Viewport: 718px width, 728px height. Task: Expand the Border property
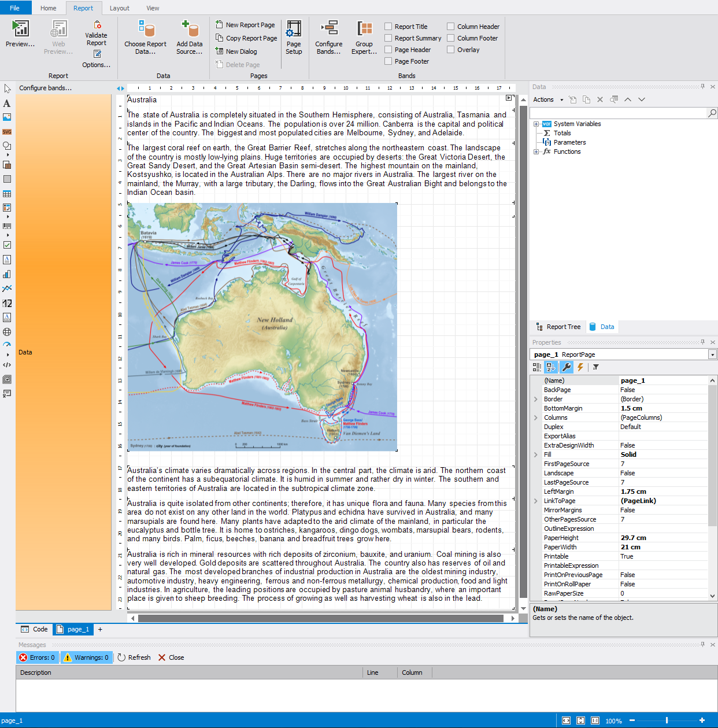[536, 399]
